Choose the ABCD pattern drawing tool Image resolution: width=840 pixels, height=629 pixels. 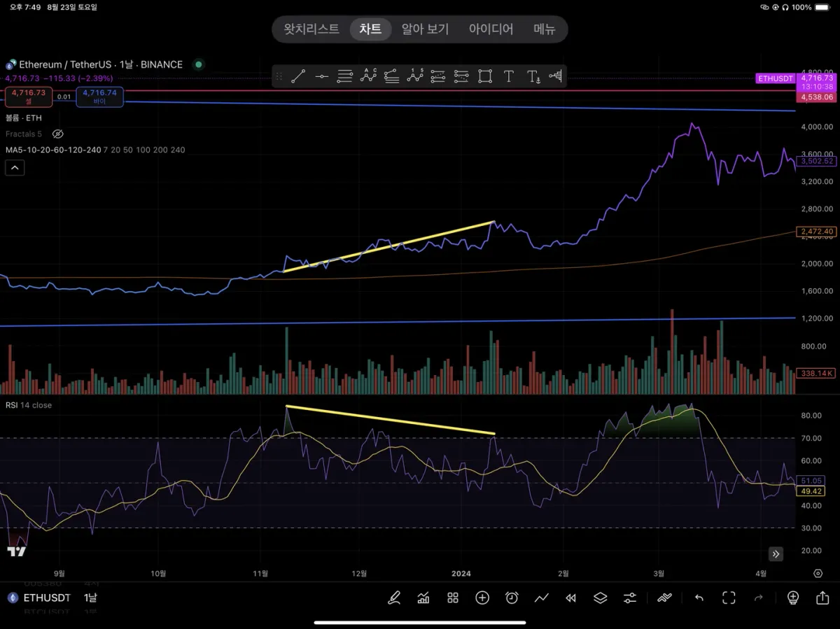click(x=368, y=76)
